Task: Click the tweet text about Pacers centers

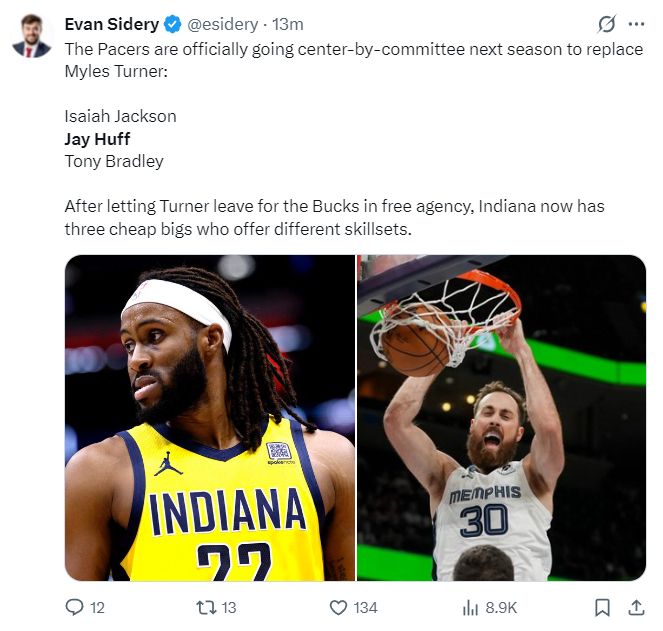Action: click(354, 139)
